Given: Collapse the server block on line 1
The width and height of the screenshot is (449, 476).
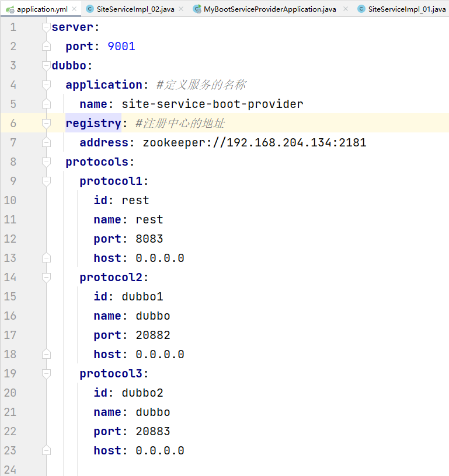Looking at the screenshot, I should coord(46,27).
